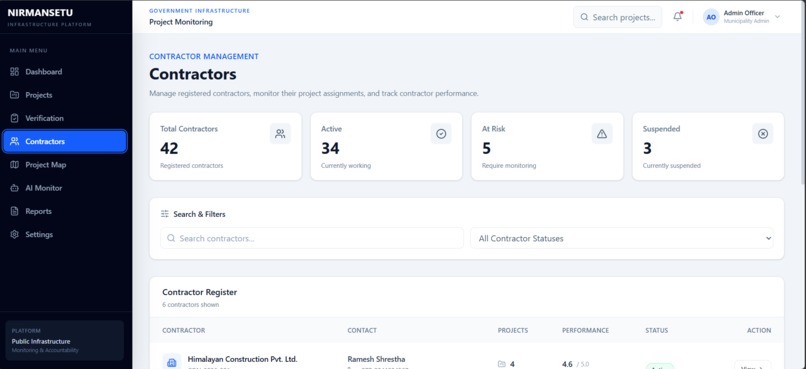This screenshot has width=806, height=369.
Task: Click the STATUS column header
Action: [656, 330]
